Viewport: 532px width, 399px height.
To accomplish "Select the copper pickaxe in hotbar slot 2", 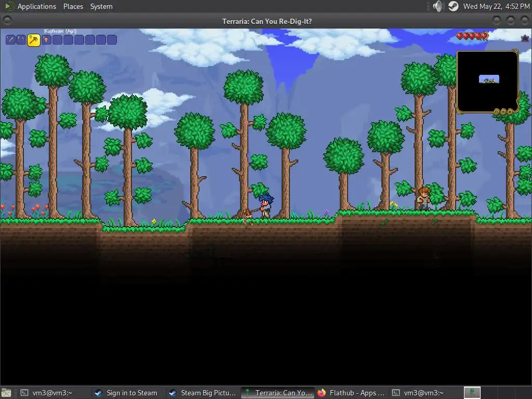I will pyautogui.click(x=21, y=39).
